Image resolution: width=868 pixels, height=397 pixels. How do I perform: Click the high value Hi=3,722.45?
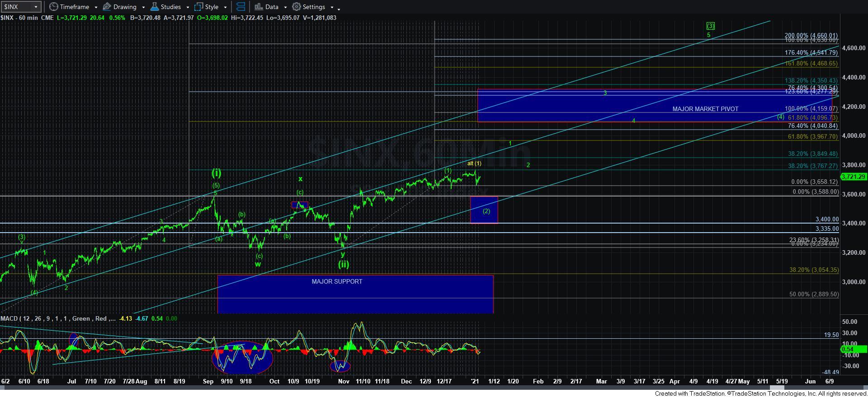(247, 18)
